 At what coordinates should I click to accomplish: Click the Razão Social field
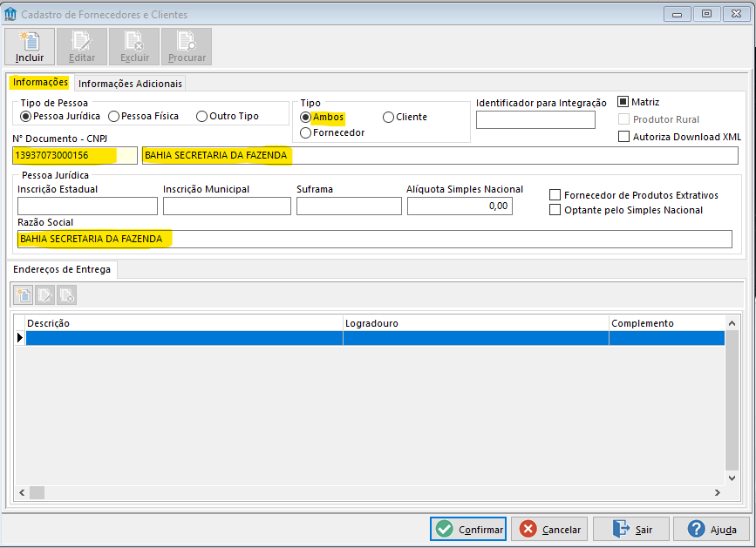click(375, 240)
